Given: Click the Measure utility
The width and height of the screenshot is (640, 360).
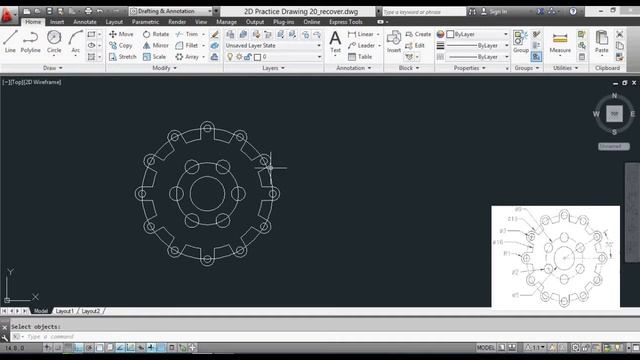Looking at the screenshot, I should click(560, 43).
